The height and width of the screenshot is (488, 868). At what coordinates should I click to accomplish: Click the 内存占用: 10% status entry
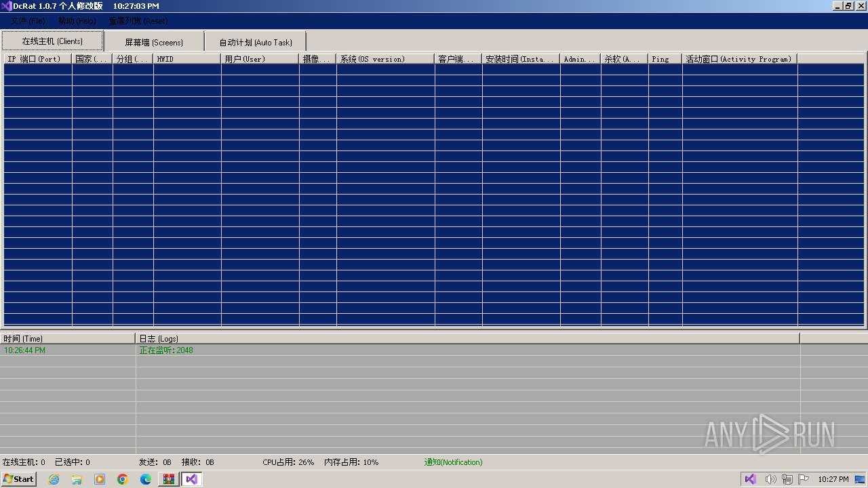tap(351, 462)
